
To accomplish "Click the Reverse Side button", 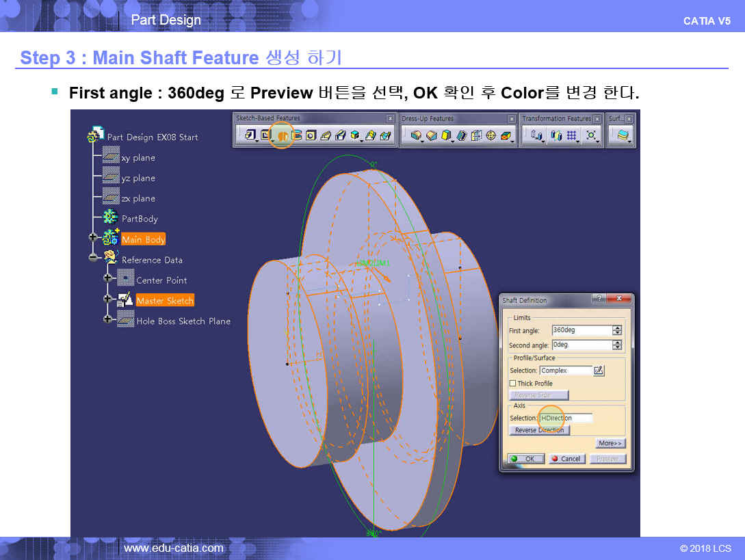I will coord(539,395).
